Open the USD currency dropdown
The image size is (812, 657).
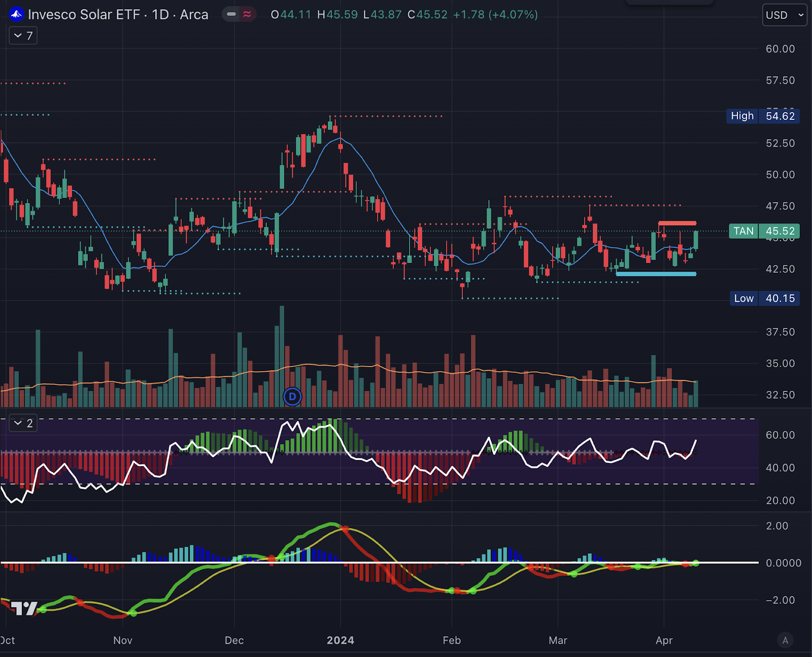pos(785,15)
